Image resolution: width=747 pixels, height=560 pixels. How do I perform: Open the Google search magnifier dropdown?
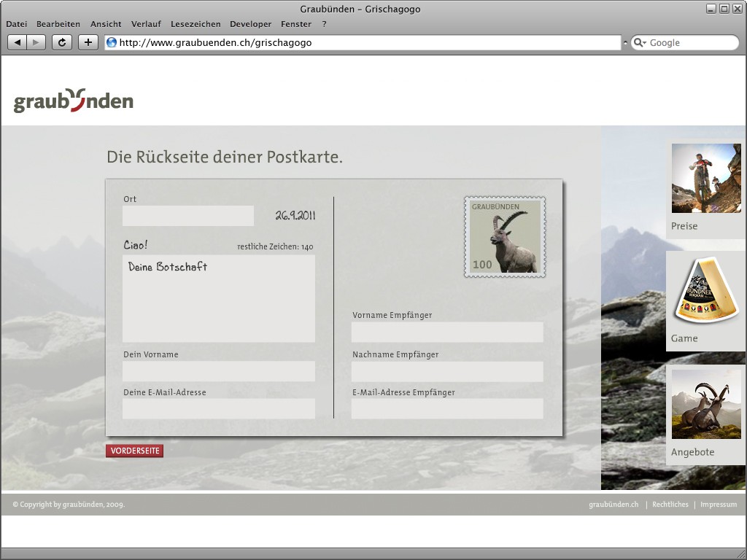640,42
